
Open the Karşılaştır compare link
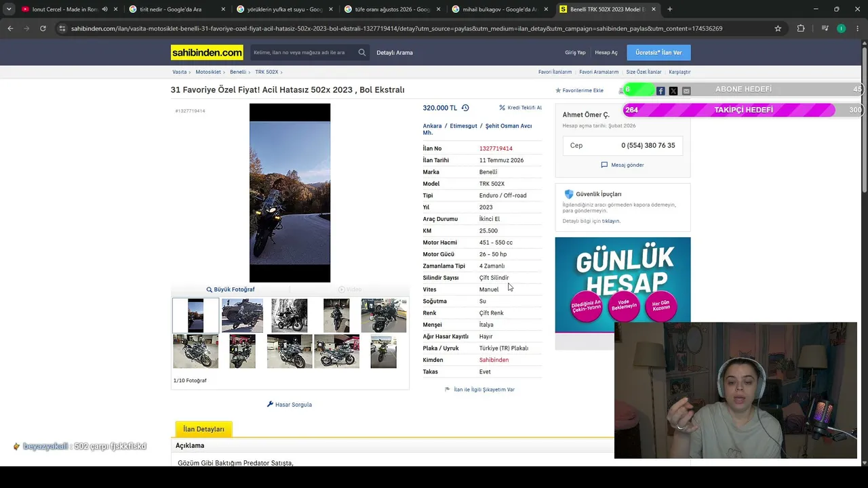pyautogui.click(x=679, y=72)
